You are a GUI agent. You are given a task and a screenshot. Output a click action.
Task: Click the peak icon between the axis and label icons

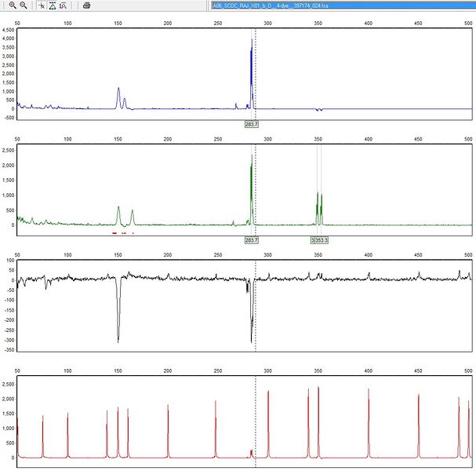pyautogui.click(x=52, y=5)
